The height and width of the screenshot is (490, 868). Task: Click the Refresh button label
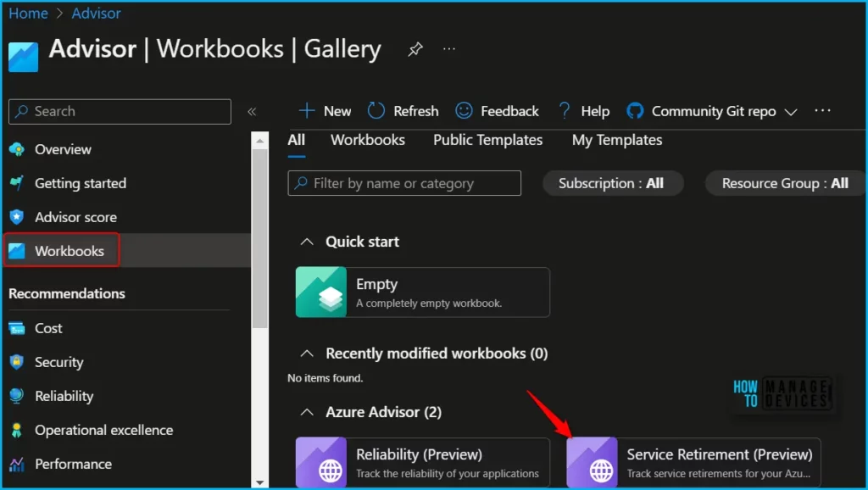point(415,111)
